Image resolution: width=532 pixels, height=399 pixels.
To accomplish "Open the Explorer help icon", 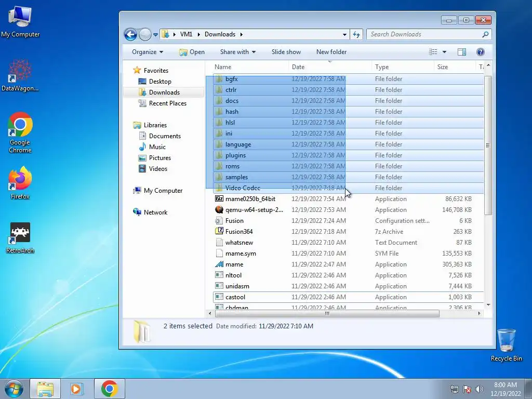I will 481,52.
